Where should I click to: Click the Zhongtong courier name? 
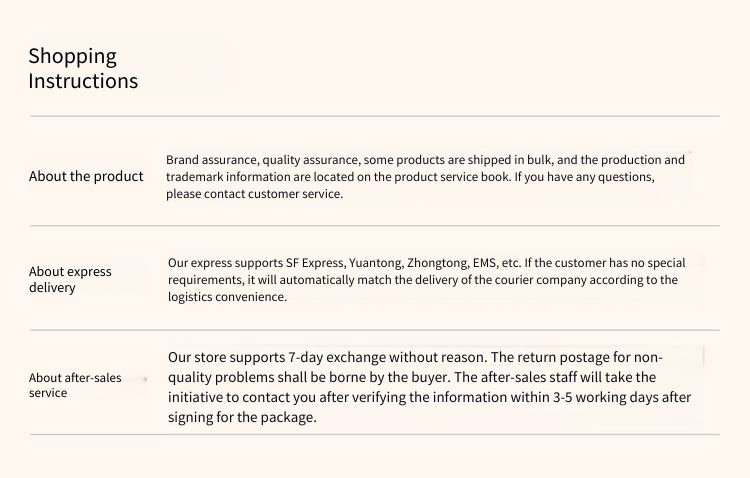tap(436, 263)
